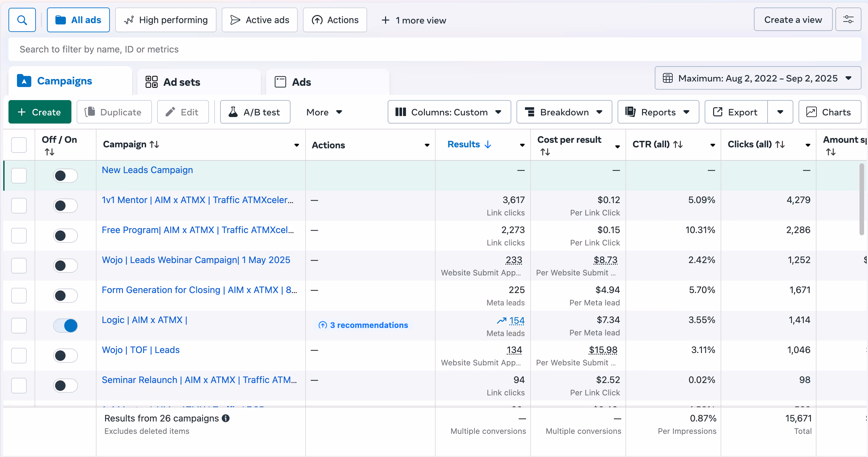Open the Wojo | Leads Webinar Campaign link

[196, 260]
